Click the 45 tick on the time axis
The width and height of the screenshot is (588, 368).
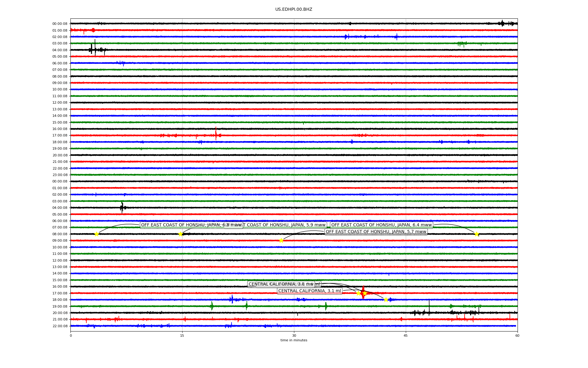406,335
